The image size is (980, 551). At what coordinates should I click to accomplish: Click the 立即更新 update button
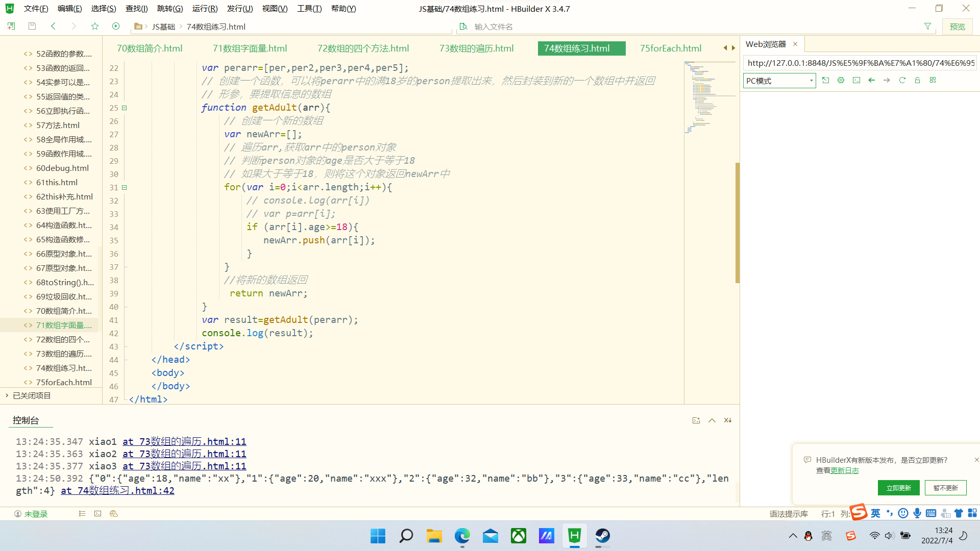click(x=898, y=488)
